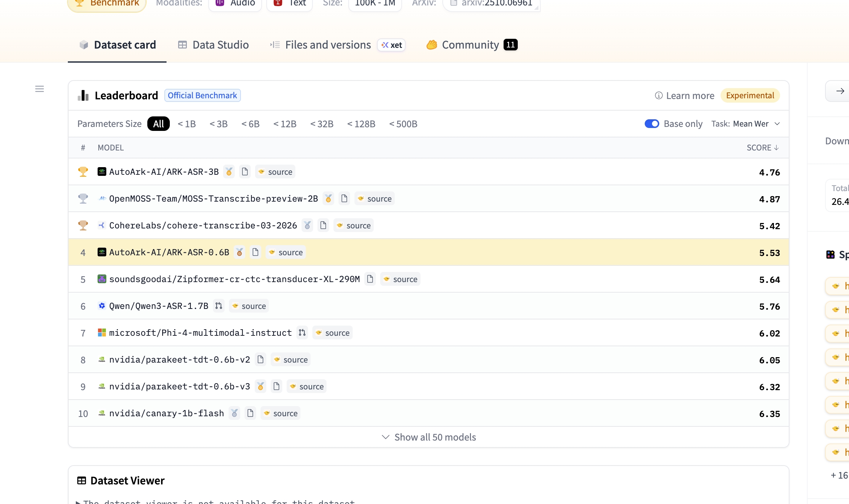Click the Learn more link
The height and width of the screenshot is (504, 849).
685,95
